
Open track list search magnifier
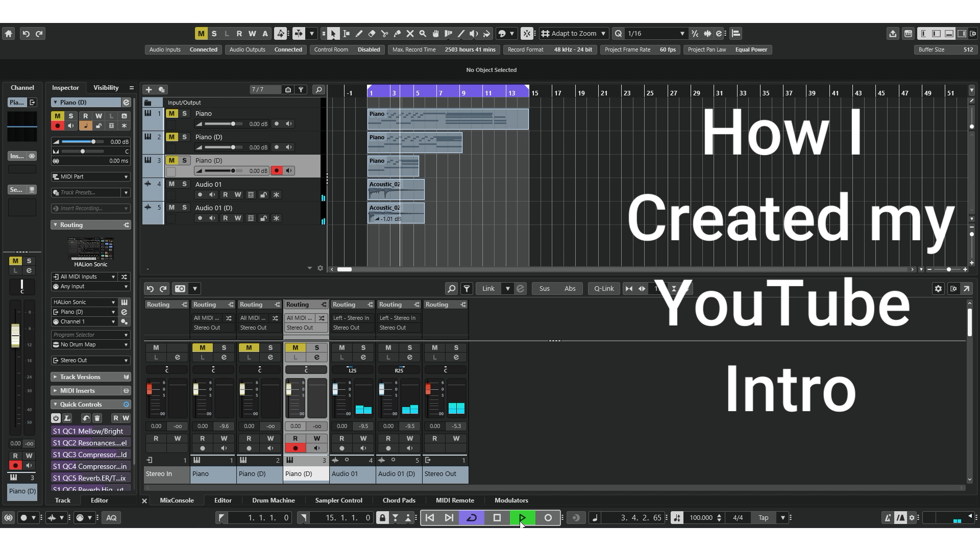(x=318, y=89)
